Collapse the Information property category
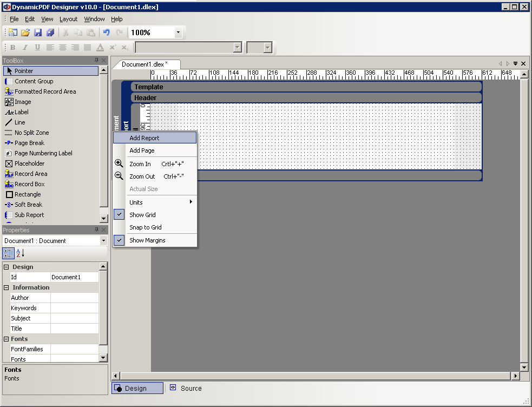 click(x=6, y=287)
